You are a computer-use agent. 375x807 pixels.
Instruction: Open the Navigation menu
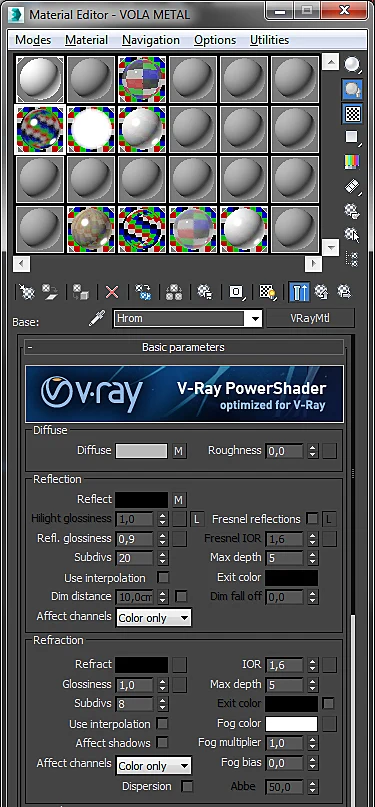click(x=151, y=40)
